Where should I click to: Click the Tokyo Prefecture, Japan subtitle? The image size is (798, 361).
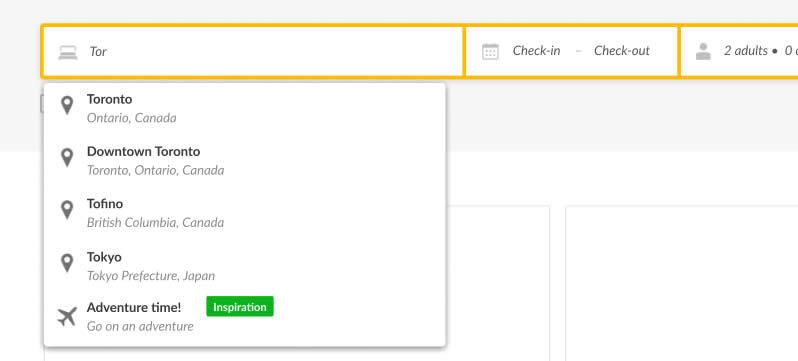coord(151,276)
